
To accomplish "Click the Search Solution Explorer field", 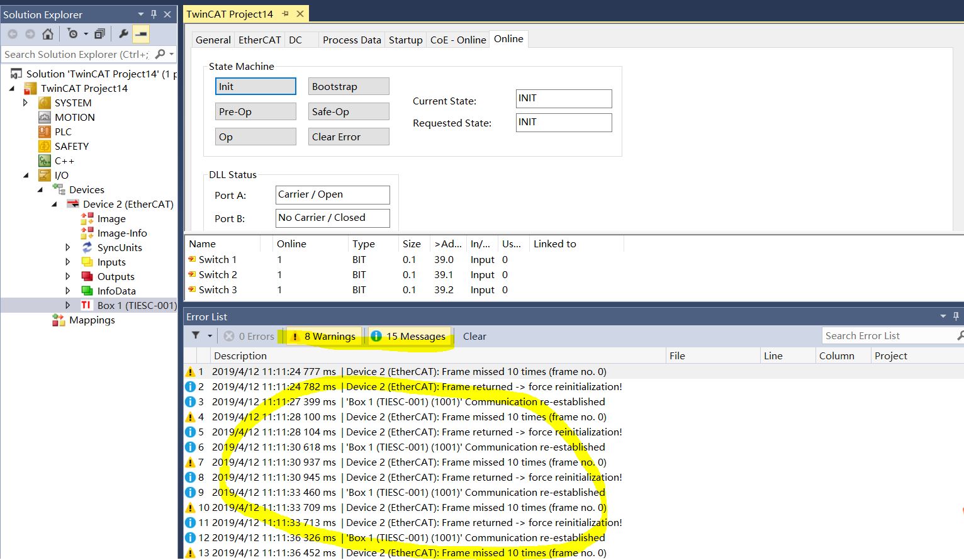I will (77, 54).
